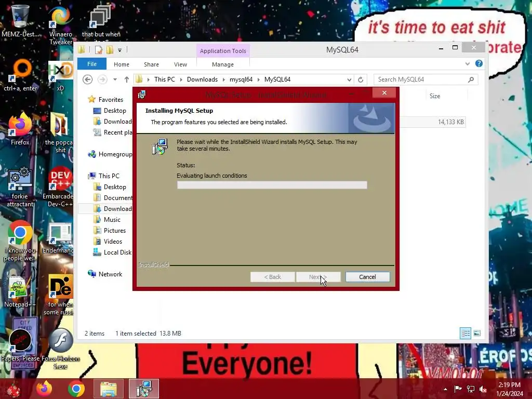Expand the address bar history dropdown

349,79
